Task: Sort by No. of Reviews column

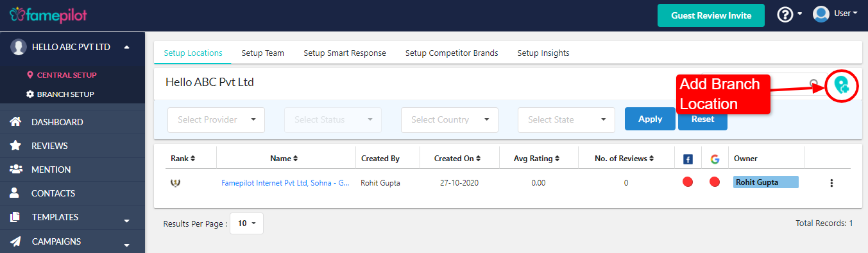Action: pyautogui.click(x=624, y=159)
